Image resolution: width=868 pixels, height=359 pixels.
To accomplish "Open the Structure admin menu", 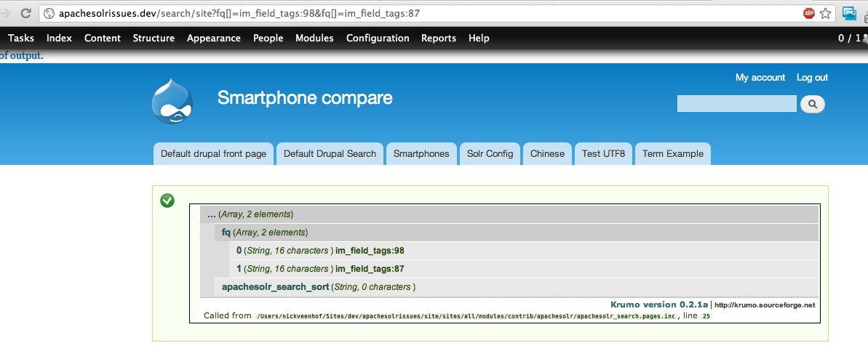I will pyautogui.click(x=154, y=39).
